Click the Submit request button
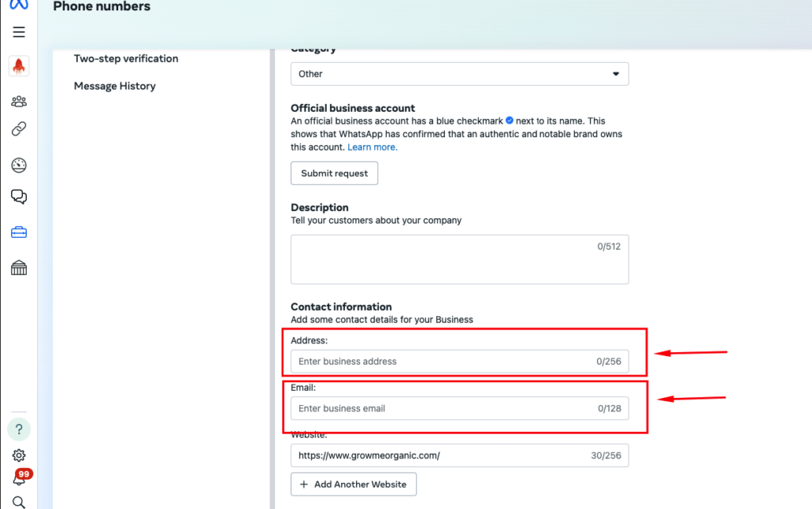 (334, 173)
